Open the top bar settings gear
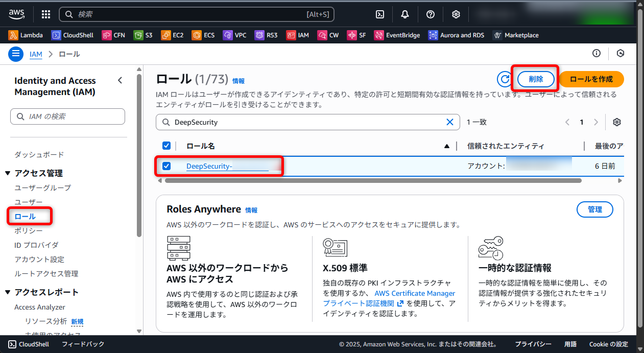Screen dimensions: 644x353 tap(456, 14)
